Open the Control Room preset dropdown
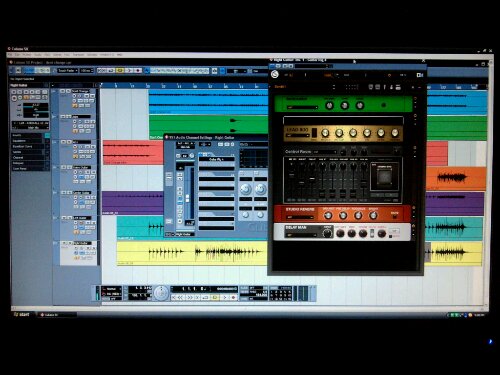The image size is (500, 375). (325, 152)
